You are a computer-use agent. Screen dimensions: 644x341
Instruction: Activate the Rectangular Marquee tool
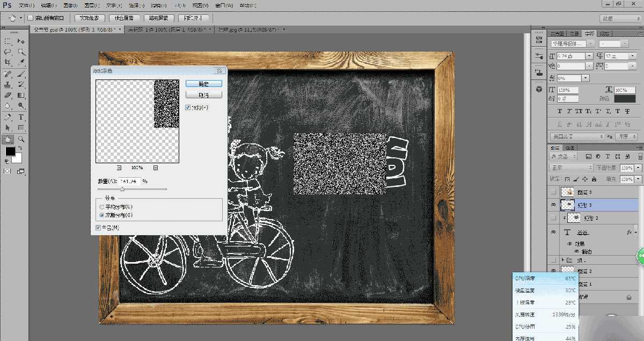click(8, 41)
